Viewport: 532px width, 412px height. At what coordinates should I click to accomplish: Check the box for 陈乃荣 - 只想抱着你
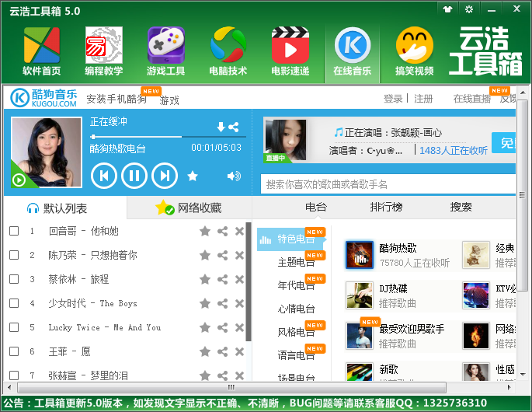coord(14,255)
